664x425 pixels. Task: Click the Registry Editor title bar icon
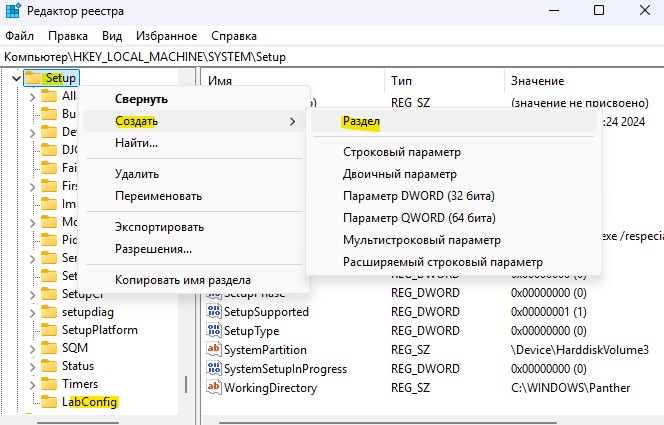13,11
